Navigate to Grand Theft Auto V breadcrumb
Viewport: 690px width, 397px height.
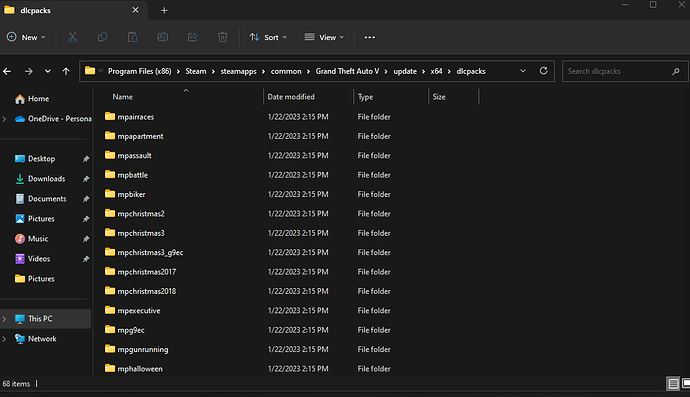coord(347,71)
